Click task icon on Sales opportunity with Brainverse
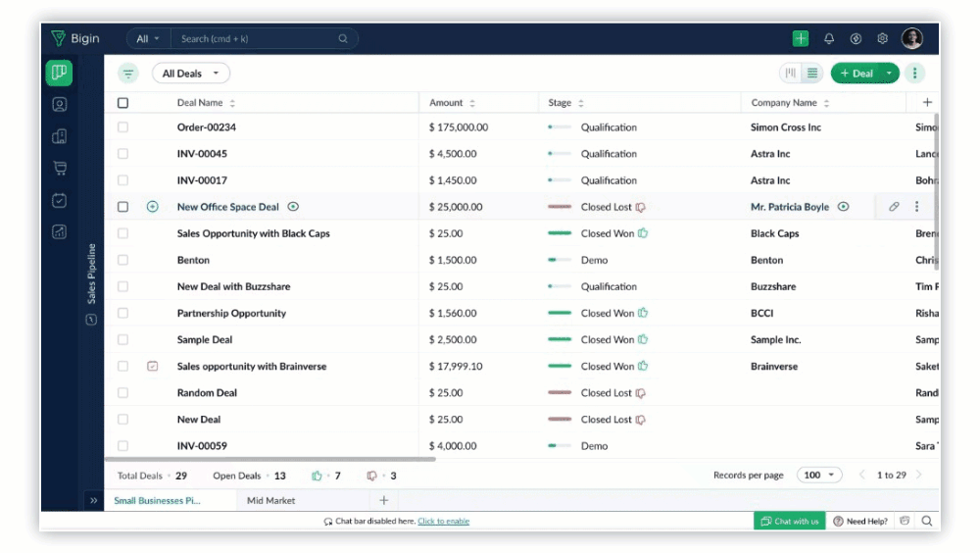Viewport: 980px width, 553px height. pyautogui.click(x=153, y=366)
